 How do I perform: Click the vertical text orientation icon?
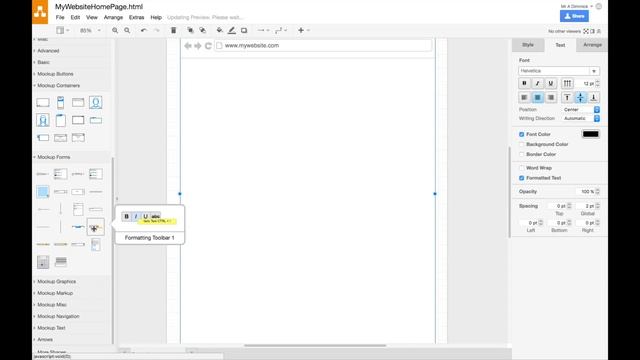click(567, 83)
